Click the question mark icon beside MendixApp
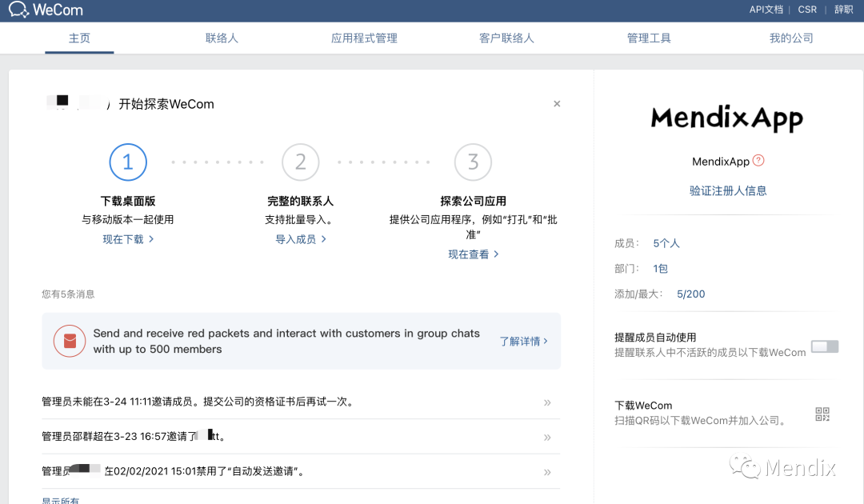This screenshot has height=504, width=864. point(758,160)
